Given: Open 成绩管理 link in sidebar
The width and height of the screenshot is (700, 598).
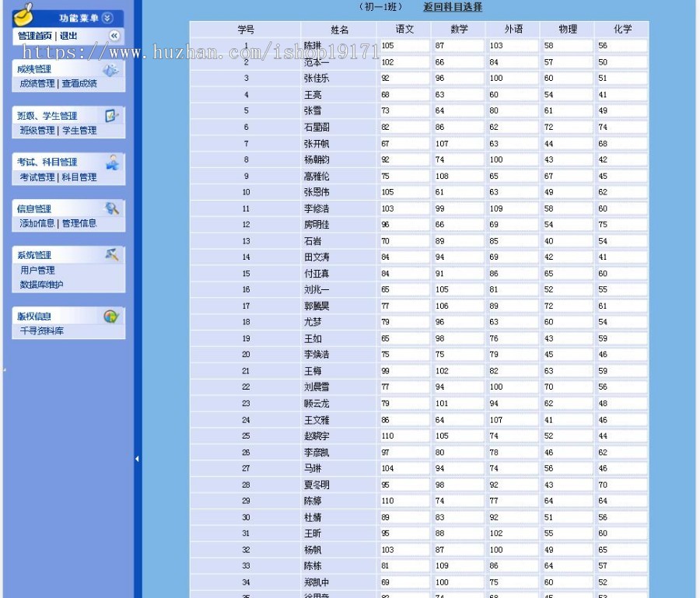Looking at the screenshot, I should pos(37,83).
